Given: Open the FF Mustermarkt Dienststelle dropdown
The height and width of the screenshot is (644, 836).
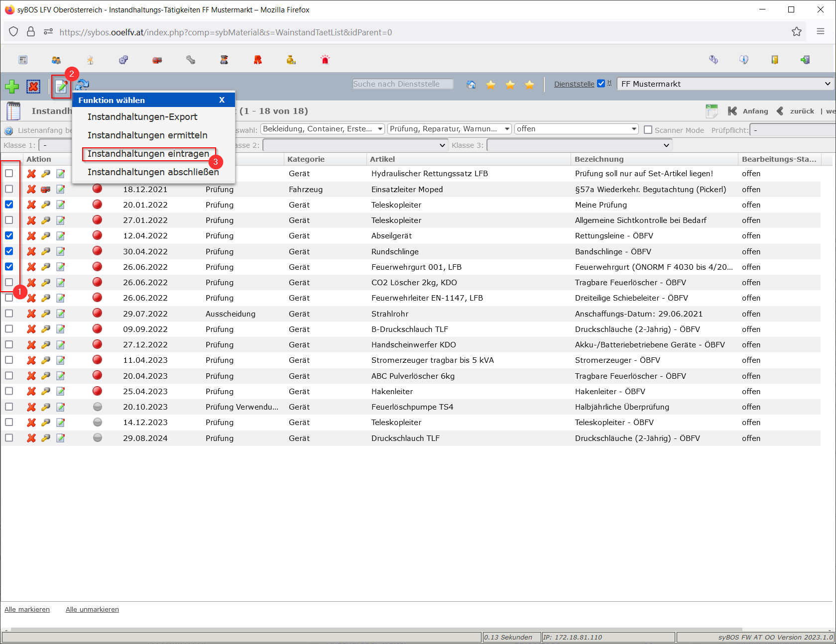Looking at the screenshot, I should [725, 84].
